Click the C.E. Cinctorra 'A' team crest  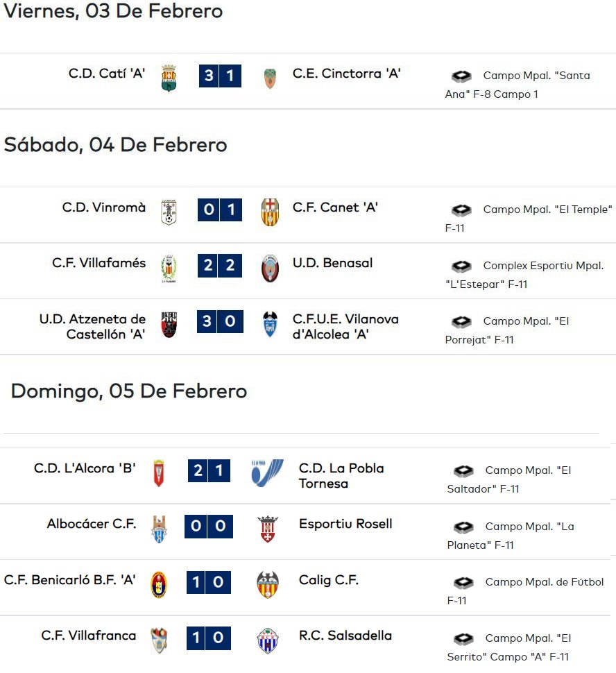[x=270, y=78]
